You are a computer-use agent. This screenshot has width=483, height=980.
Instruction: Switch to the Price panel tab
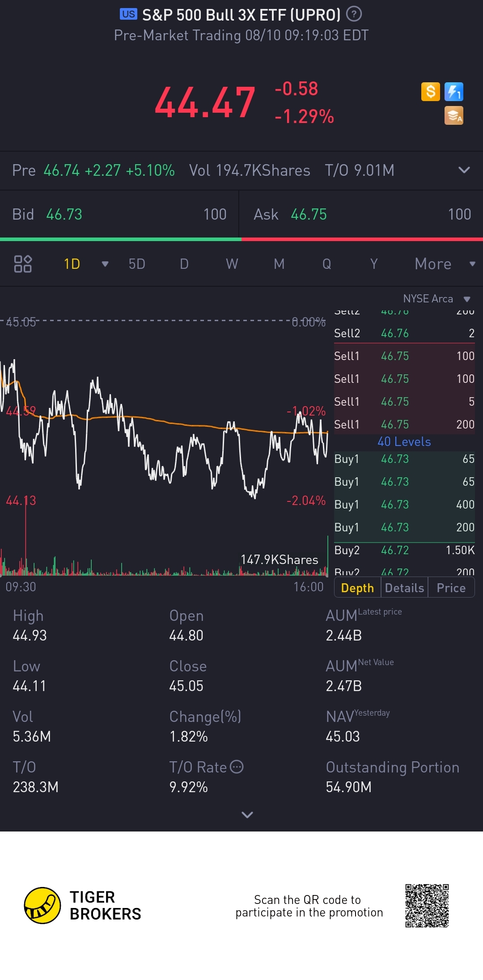(x=451, y=588)
